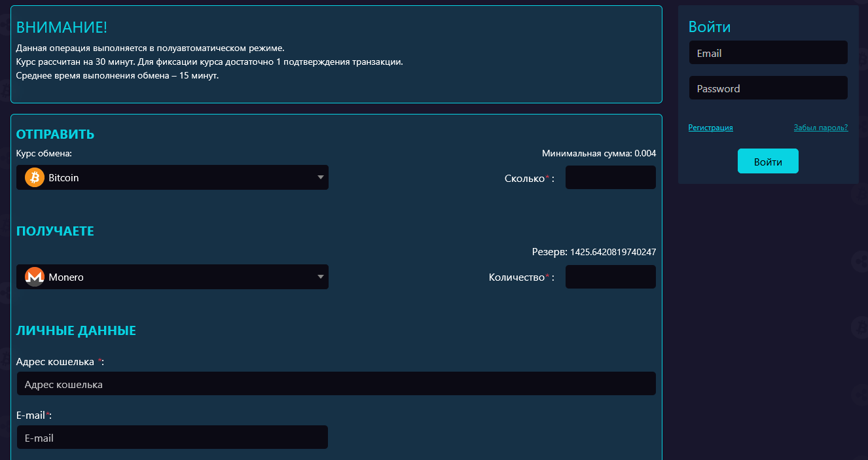Click into the Адрес кошелька wallet field

pos(336,384)
